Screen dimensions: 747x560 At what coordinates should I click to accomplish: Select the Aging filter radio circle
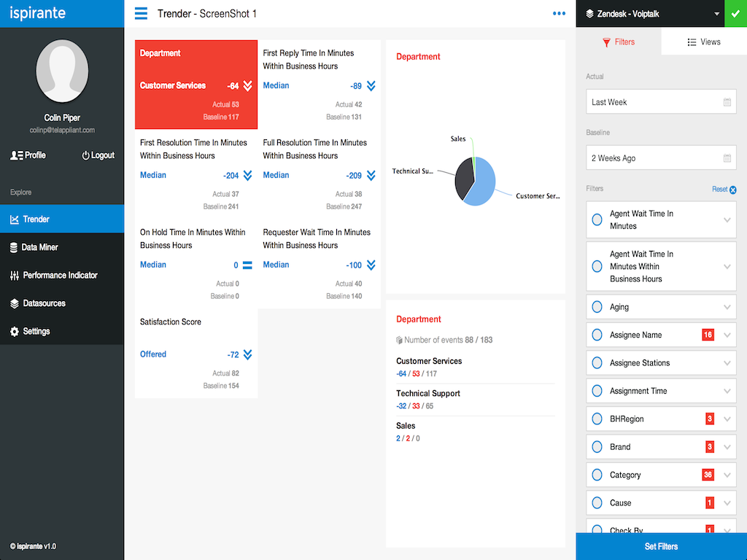click(x=597, y=307)
